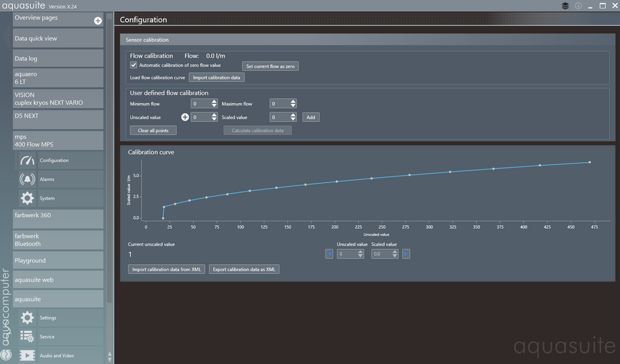Click the Alarms bell icon
This screenshot has width=620, height=364.
pyautogui.click(x=27, y=180)
